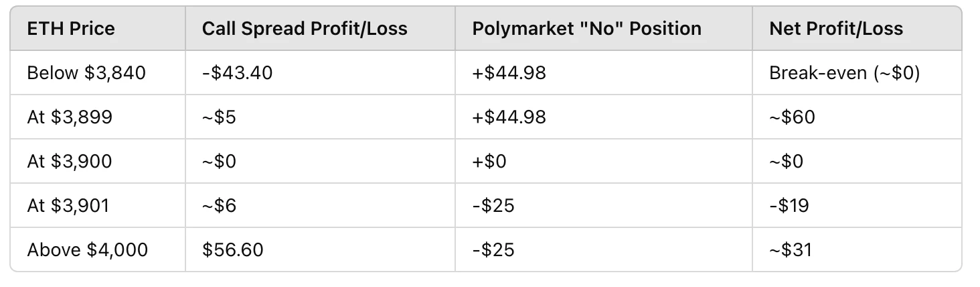Viewport: 980px width, 287px height.
Task: Select the "Net Profit/Loss" column header
Action: [x=836, y=28]
